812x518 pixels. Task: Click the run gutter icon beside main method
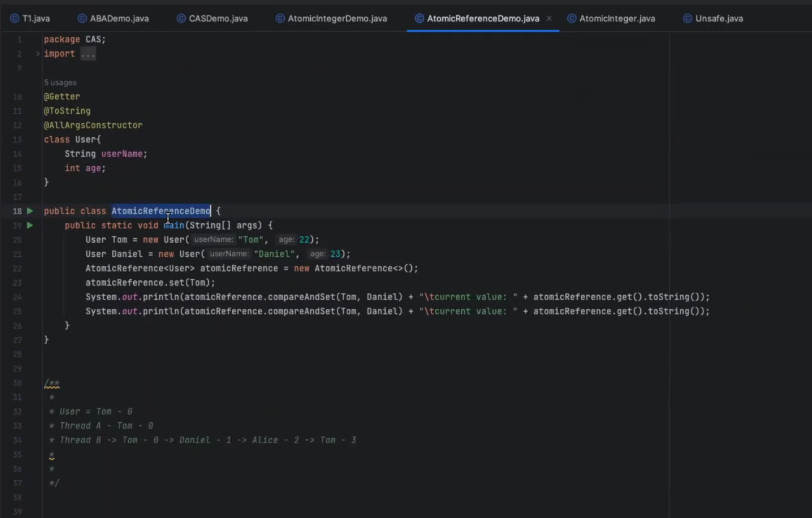point(30,226)
